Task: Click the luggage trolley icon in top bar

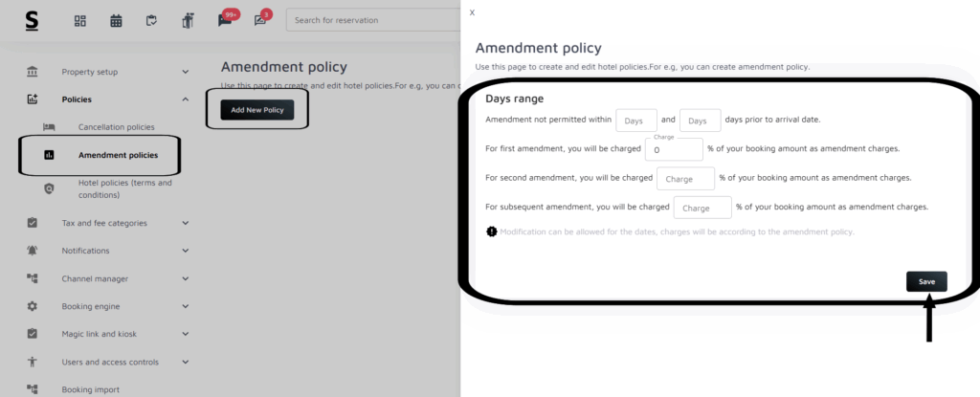Action: (x=188, y=20)
